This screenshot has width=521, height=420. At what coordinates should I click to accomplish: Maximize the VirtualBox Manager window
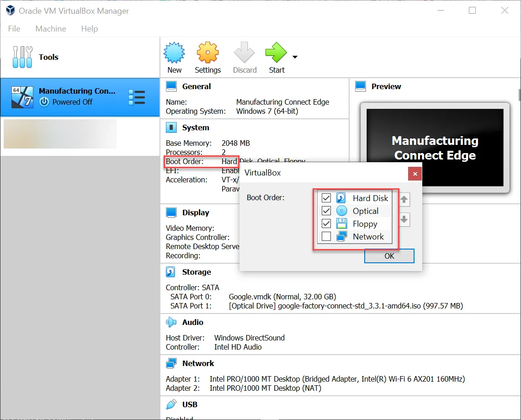[472, 11]
